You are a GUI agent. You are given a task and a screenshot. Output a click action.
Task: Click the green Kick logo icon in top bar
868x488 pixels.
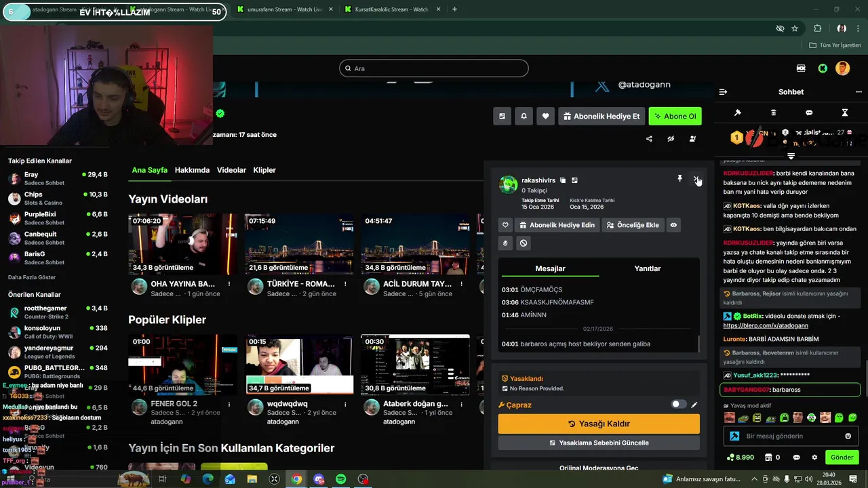coord(823,68)
